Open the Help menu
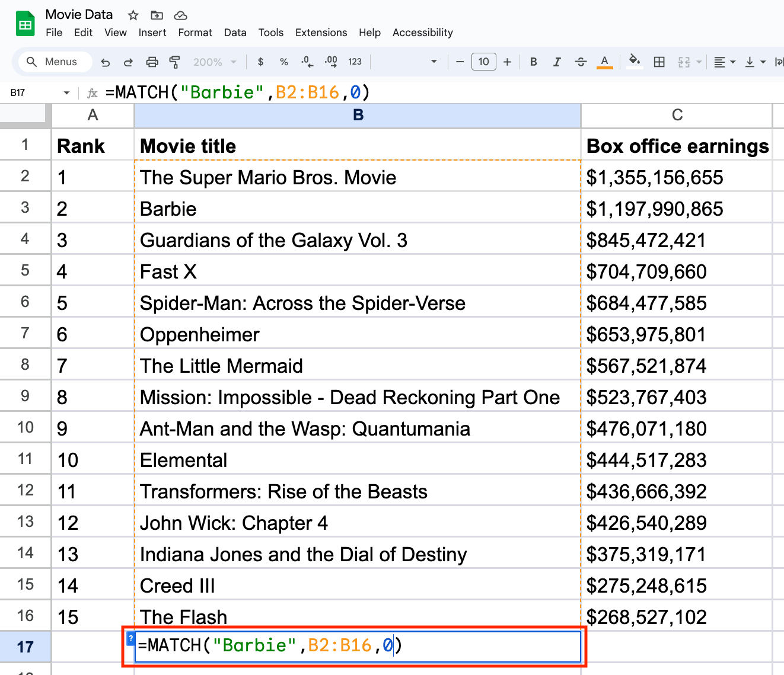The width and height of the screenshot is (784, 675). click(369, 33)
